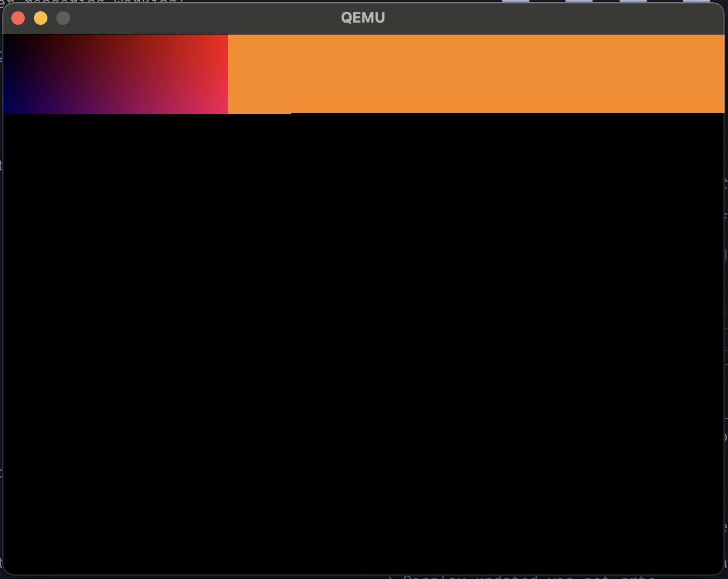Click the yellow minimize traffic-light button
The image size is (728, 579).
point(40,17)
